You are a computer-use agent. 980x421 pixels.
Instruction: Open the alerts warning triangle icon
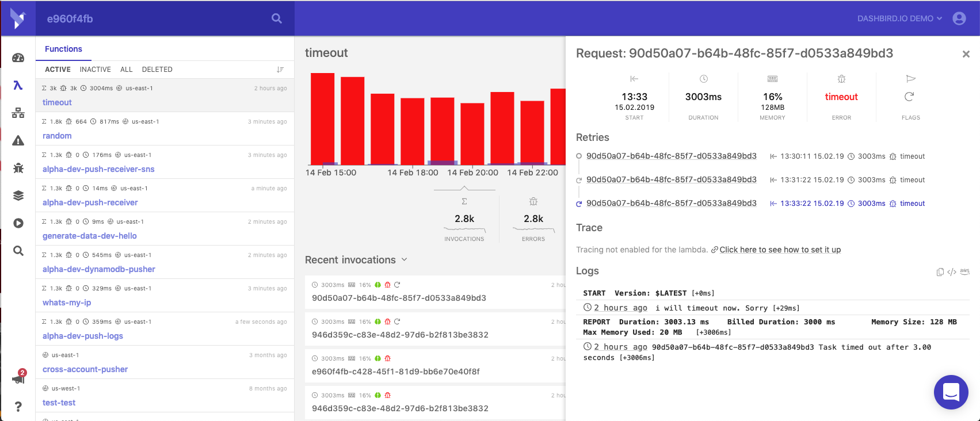(18, 140)
